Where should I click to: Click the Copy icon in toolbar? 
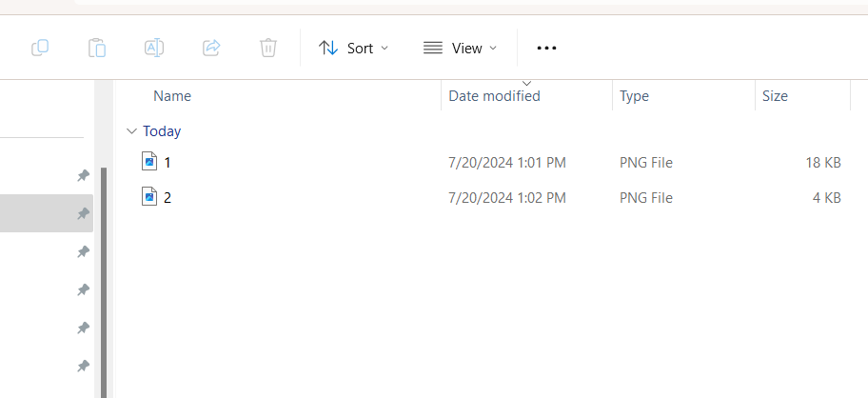click(x=40, y=49)
